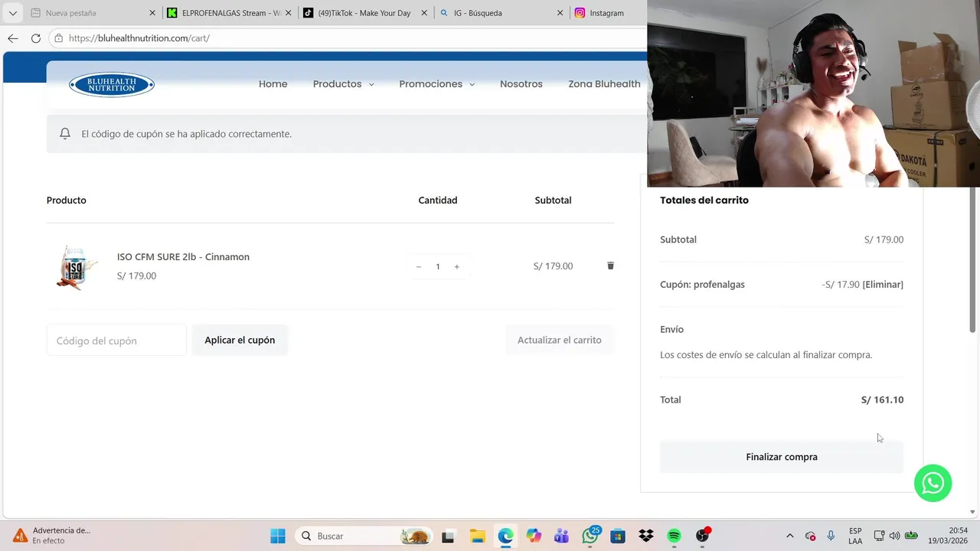Click the Windows Buscar search box
980x551 pixels.
point(364,536)
